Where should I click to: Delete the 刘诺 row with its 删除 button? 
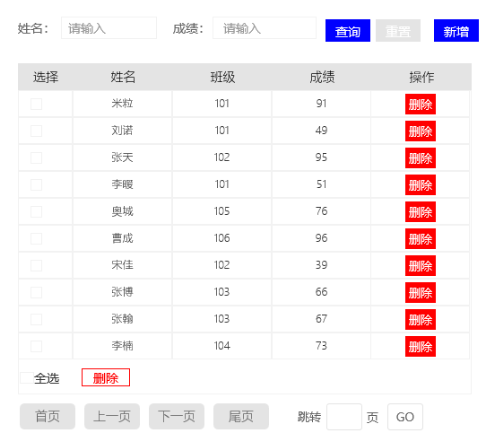click(420, 131)
